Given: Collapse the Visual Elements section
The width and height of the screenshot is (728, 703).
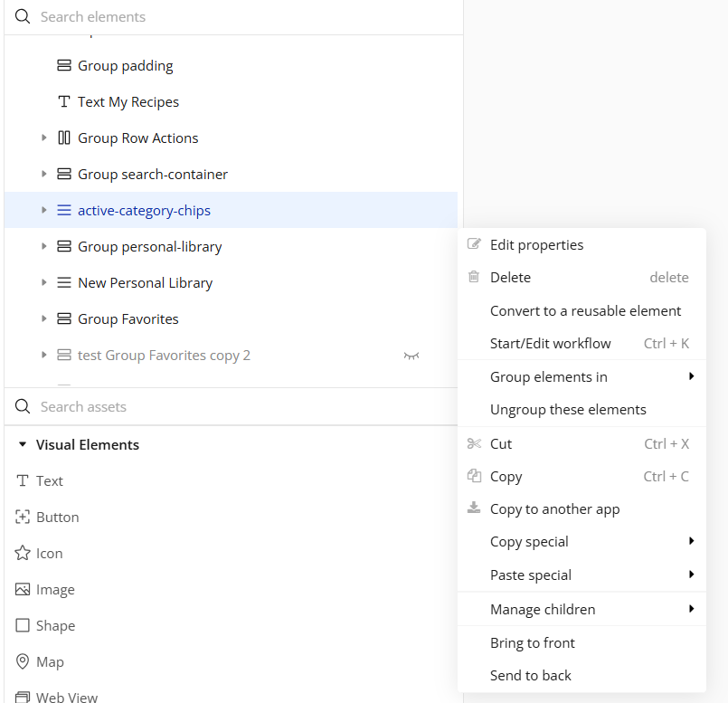Looking at the screenshot, I should 23,444.
